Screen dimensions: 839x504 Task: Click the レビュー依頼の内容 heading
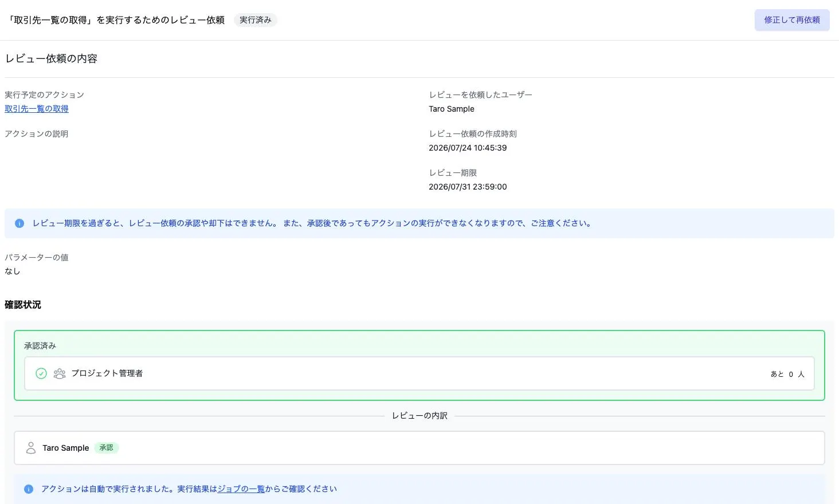(52, 58)
